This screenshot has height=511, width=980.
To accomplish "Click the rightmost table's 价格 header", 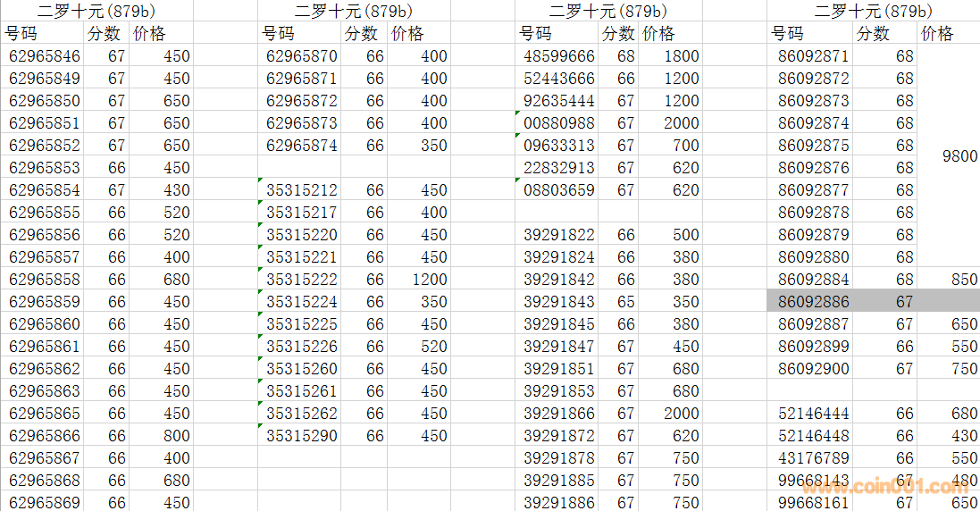I will click(937, 34).
